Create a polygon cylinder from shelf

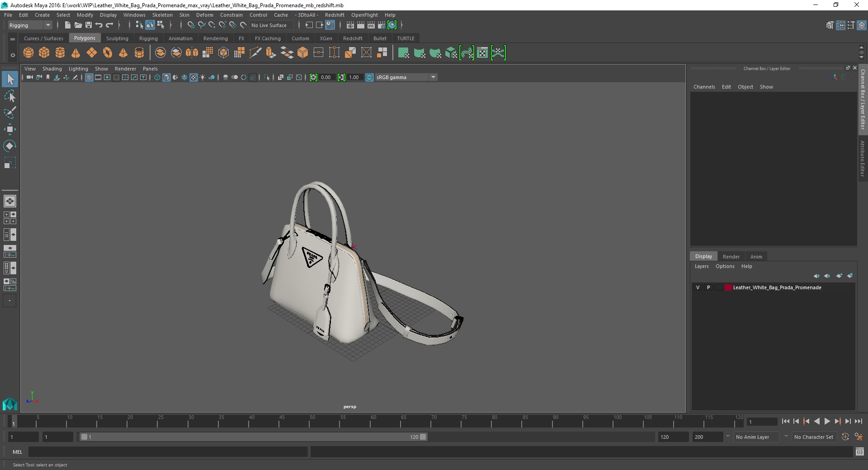(60, 53)
